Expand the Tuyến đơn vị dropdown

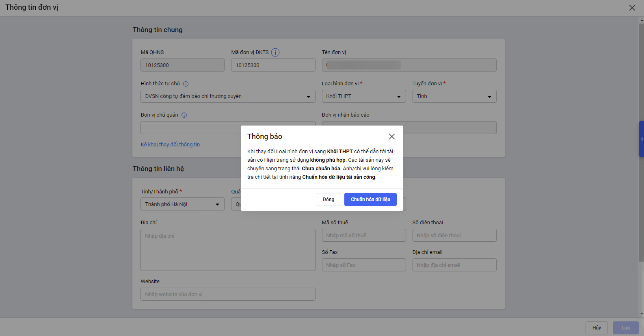coord(454,96)
